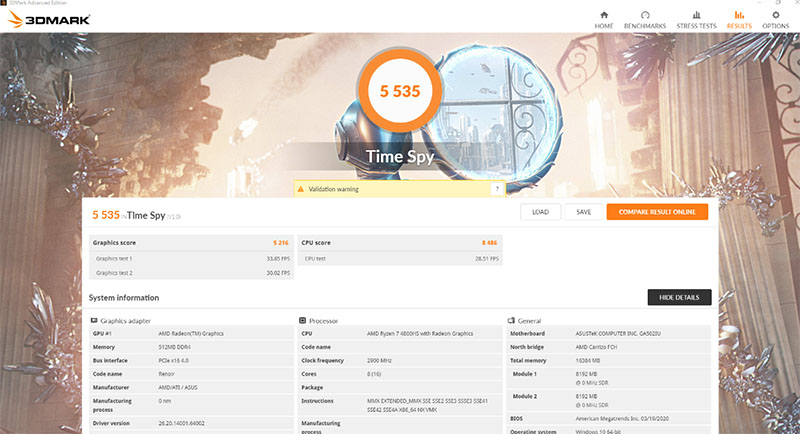Click the Module 2 label

(x=524, y=396)
